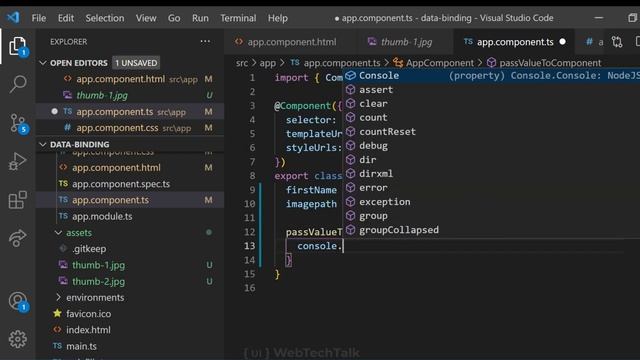Collapse the assets folder
Screen dimensions: 640x360
79,233
